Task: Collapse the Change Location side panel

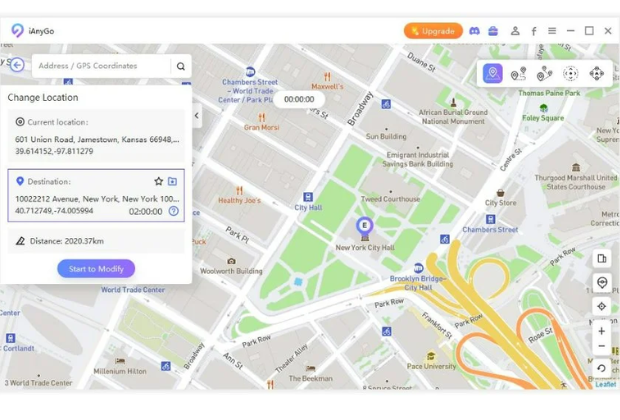Action: tap(197, 115)
